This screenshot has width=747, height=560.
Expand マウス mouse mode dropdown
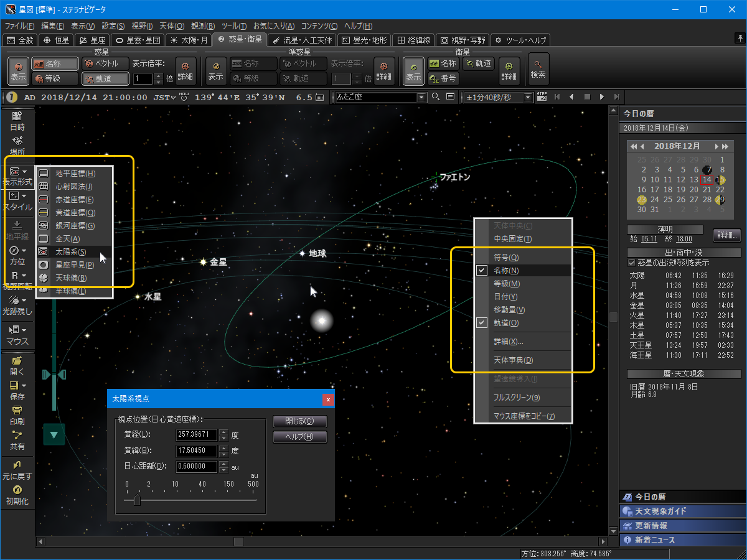(24, 330)
